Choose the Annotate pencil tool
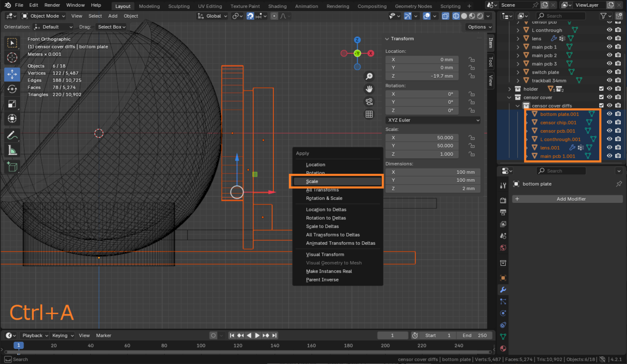This screenshot has height=364, width=627. 12,135
